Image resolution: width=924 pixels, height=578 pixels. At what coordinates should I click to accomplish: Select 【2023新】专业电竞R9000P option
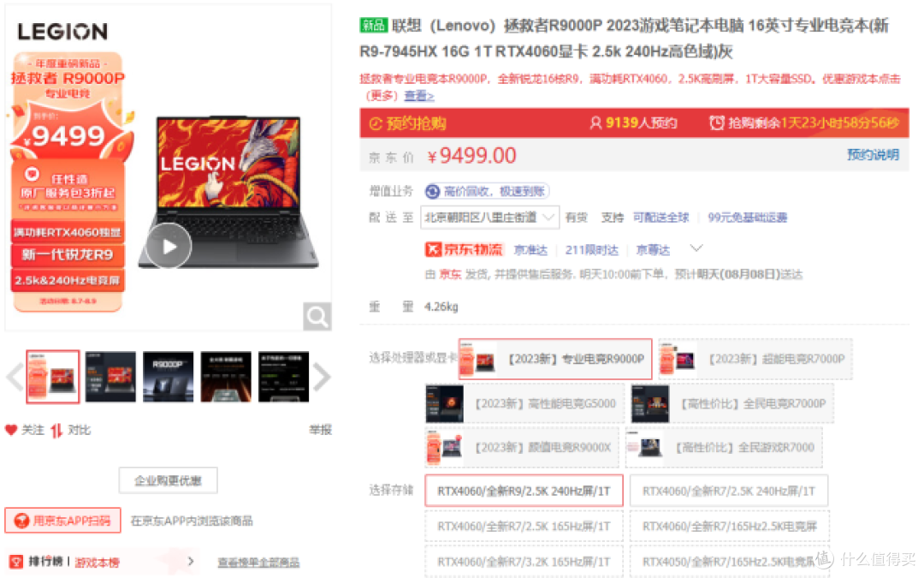(556, 359)
